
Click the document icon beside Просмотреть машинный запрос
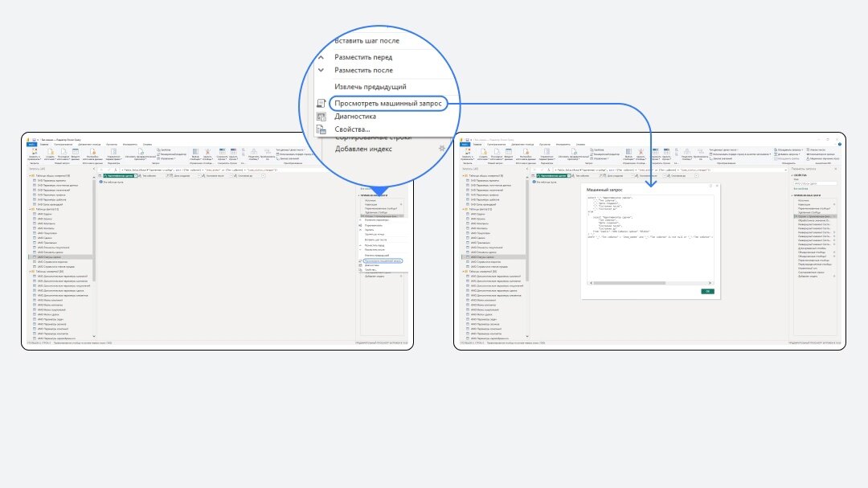[321, 104]
